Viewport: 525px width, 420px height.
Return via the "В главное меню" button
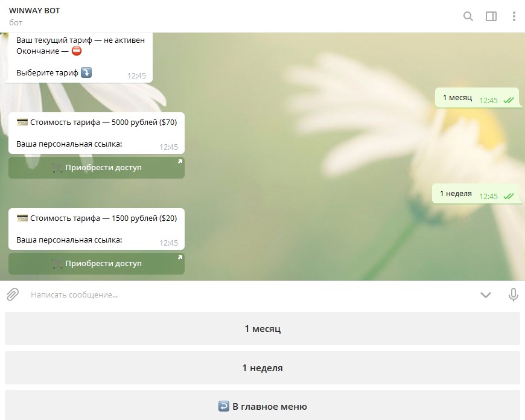[262, 407]
